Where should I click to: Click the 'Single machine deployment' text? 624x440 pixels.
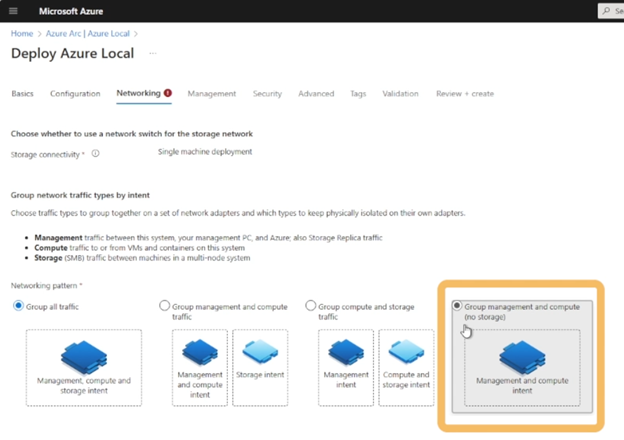[205, 152]
